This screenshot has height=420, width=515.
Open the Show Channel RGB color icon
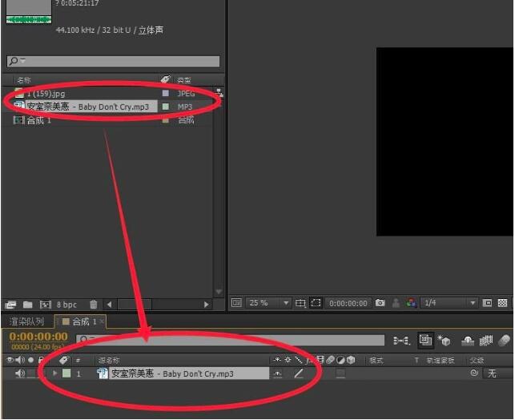(411, 303)
